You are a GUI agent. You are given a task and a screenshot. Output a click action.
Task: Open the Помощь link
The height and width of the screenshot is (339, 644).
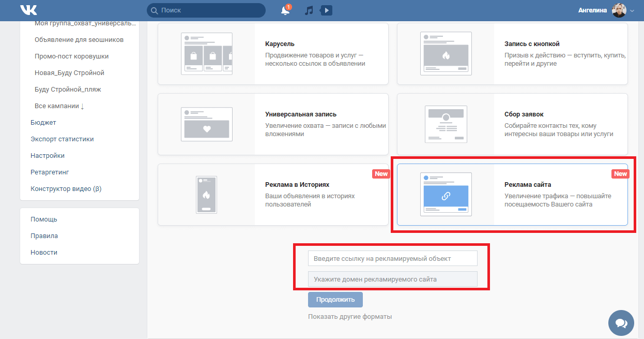(44, 219)
